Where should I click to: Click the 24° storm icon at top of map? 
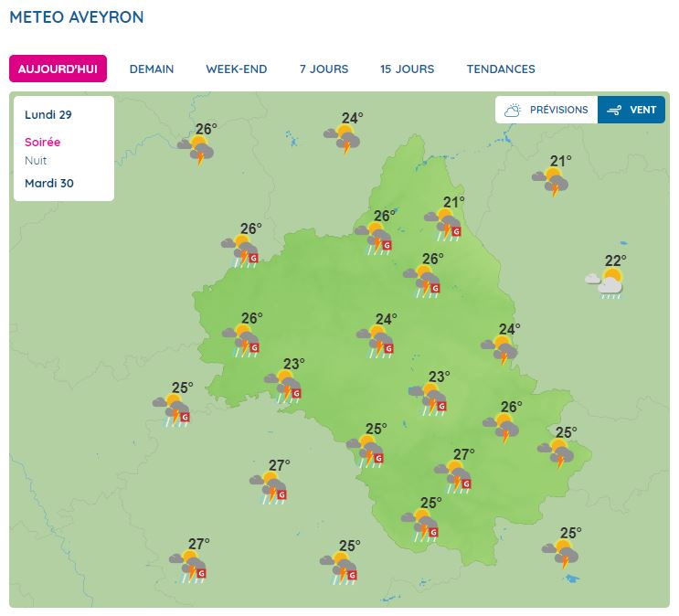pyautogui.click(x=345, y=139)
